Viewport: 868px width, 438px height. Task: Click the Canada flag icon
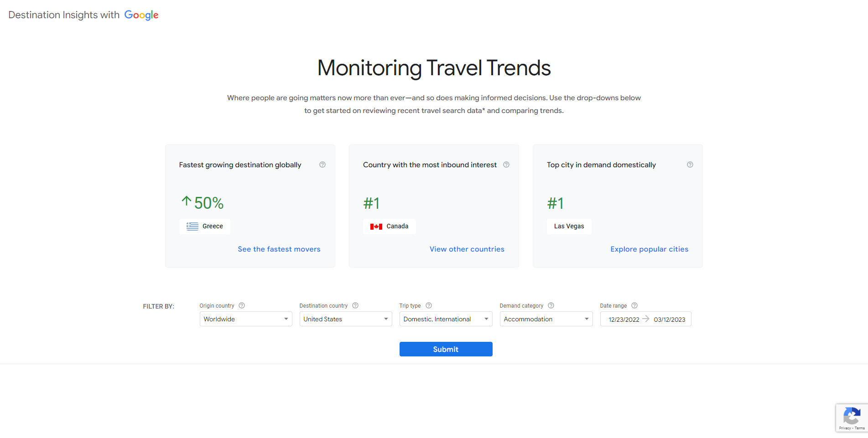(376, 227)
